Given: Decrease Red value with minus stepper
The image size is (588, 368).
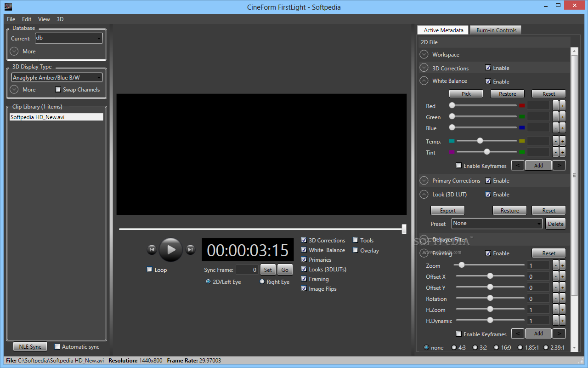Looking at the screenshot, I should tap(555, 106).
